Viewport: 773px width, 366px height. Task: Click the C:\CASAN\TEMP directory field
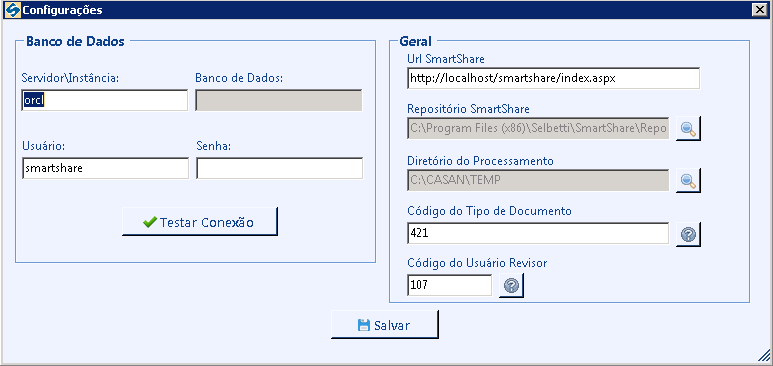(x=538, y=181)
